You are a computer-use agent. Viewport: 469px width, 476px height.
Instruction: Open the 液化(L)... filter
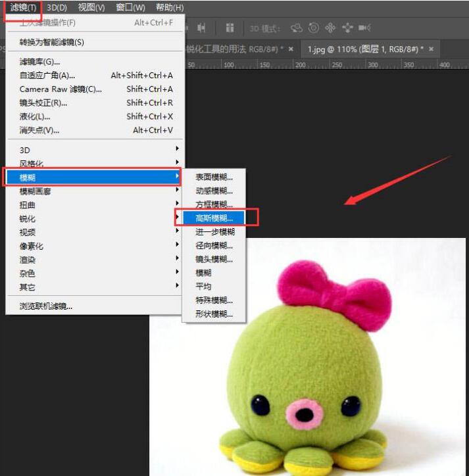coord(95,116)
